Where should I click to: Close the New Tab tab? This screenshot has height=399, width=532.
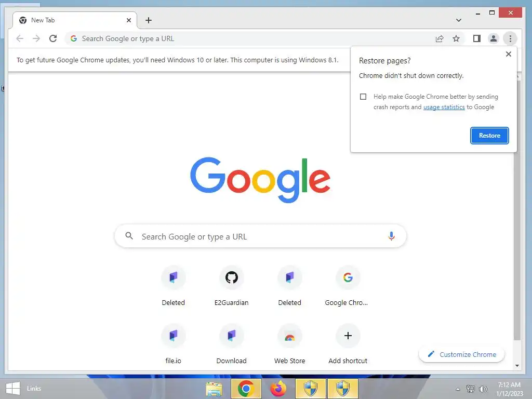coord(129,20)
